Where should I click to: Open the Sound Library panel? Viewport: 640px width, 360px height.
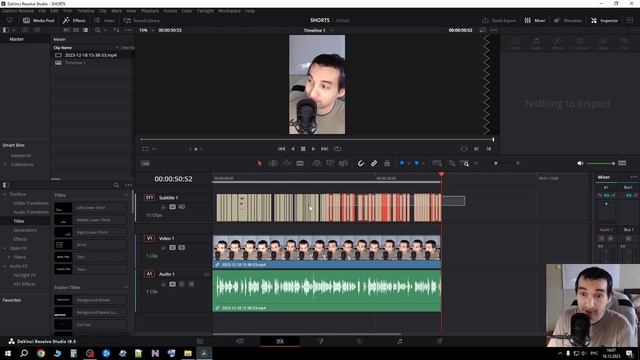point(142,20)
